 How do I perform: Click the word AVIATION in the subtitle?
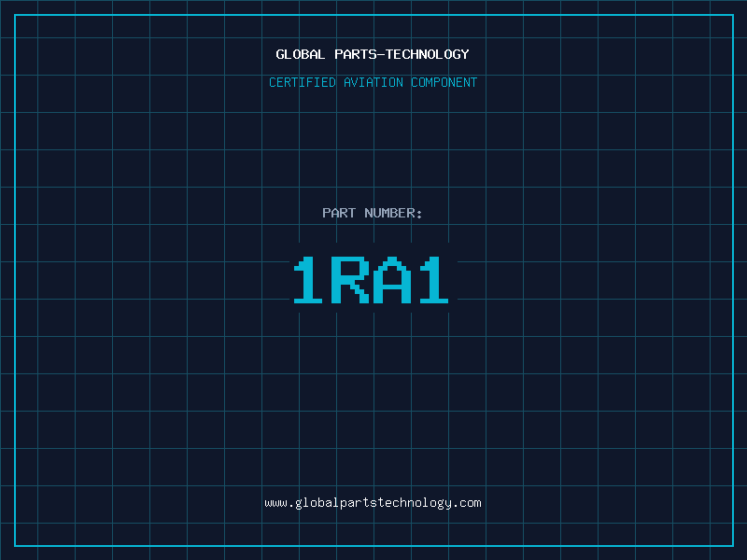click(373, 82)
